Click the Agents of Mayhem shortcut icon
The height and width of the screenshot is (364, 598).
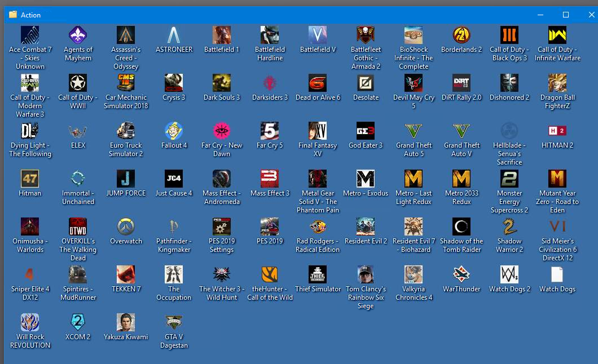[x=78, y=35]
